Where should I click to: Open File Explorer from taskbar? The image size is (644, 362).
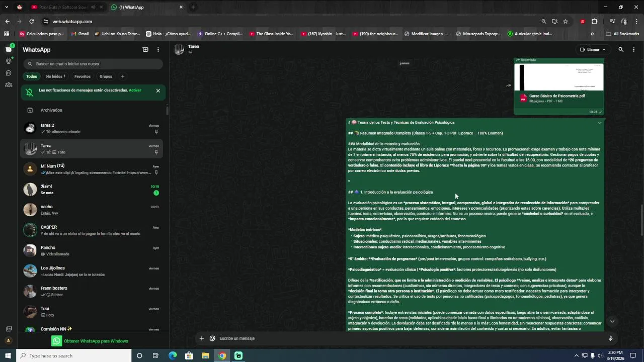(x=205, y=356)
